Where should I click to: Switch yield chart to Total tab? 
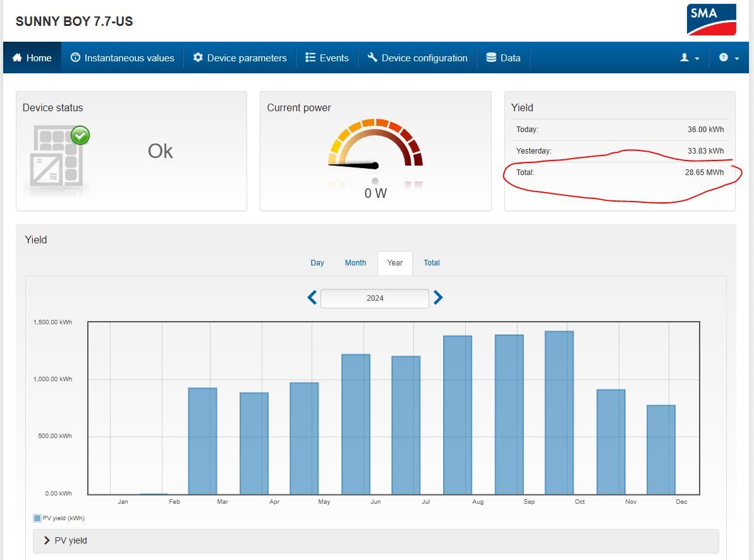(431, 263)
